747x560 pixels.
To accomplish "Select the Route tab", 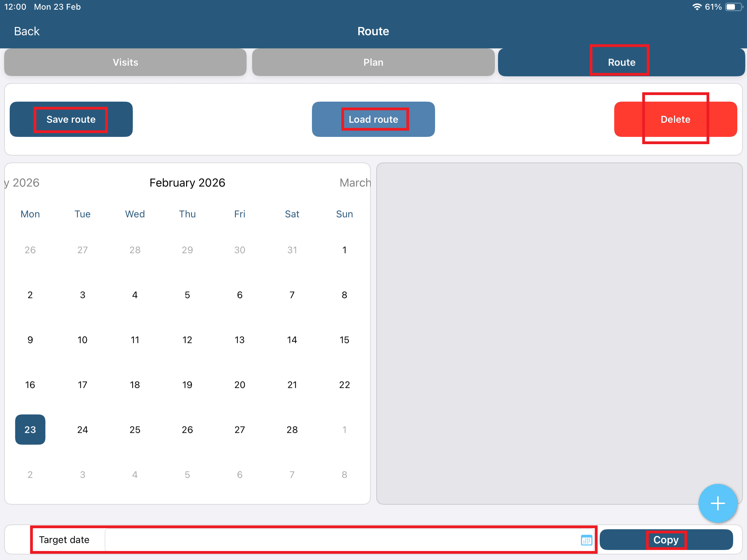I will point(621,62).
